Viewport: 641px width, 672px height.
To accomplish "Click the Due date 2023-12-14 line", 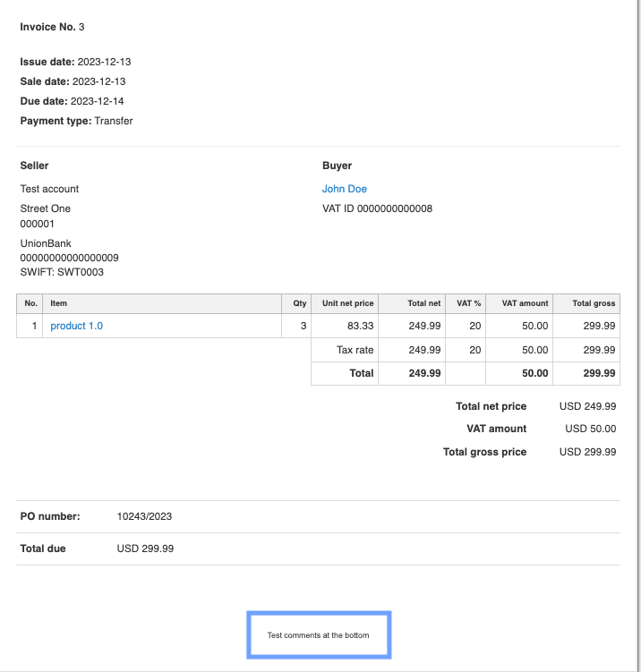I will [72, 101].
